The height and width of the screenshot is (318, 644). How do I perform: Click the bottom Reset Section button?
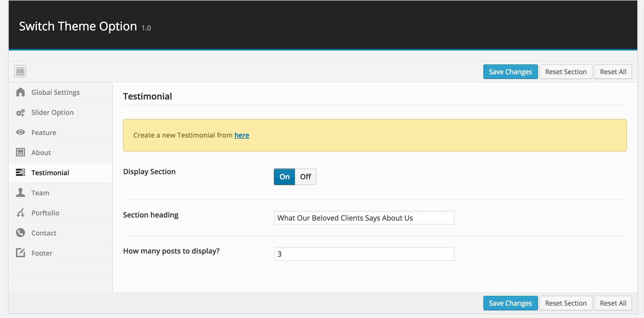tap(566, 303)
